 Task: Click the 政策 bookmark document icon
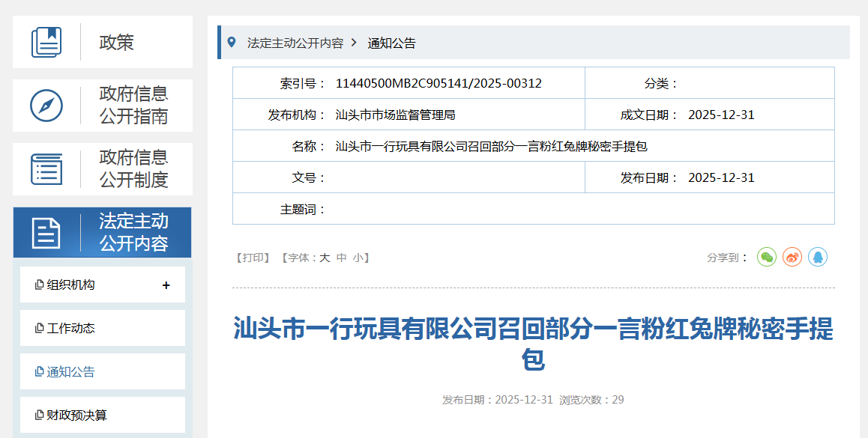[x=46, y=42]
